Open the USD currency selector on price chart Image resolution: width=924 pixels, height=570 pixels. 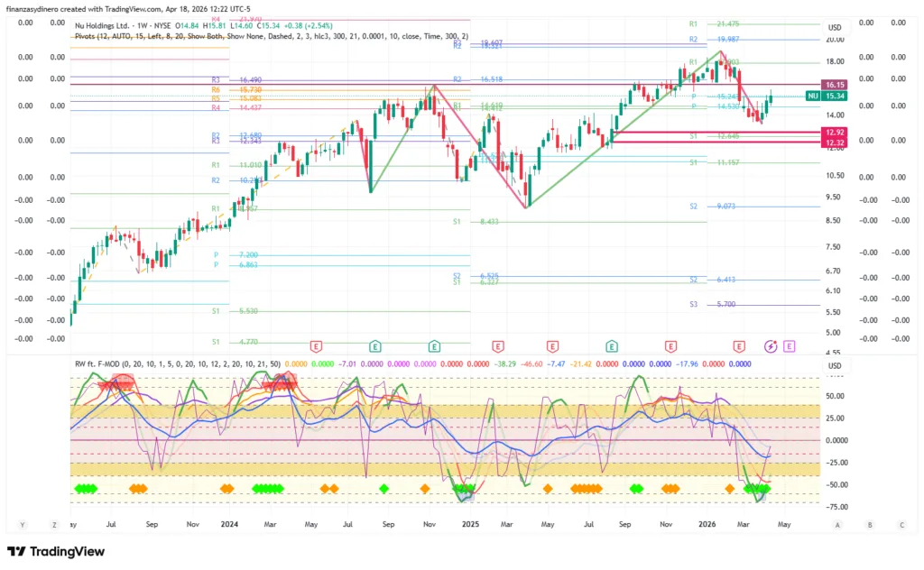tap(834, 28)
